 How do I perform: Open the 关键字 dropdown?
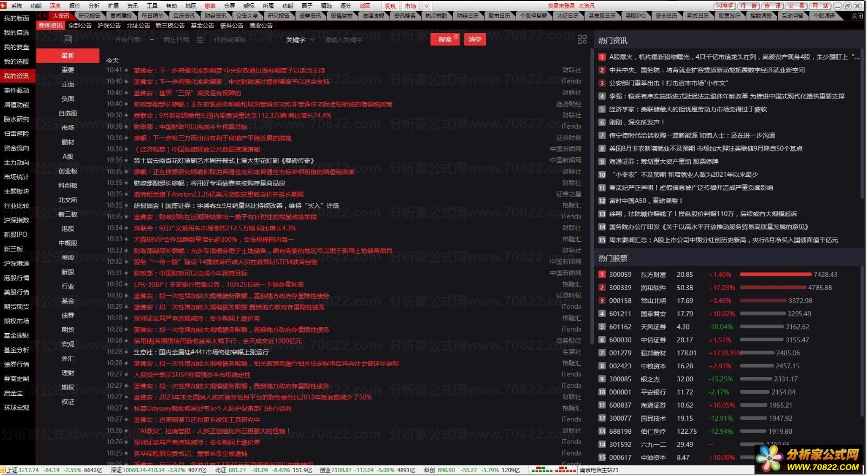[301, 39]
